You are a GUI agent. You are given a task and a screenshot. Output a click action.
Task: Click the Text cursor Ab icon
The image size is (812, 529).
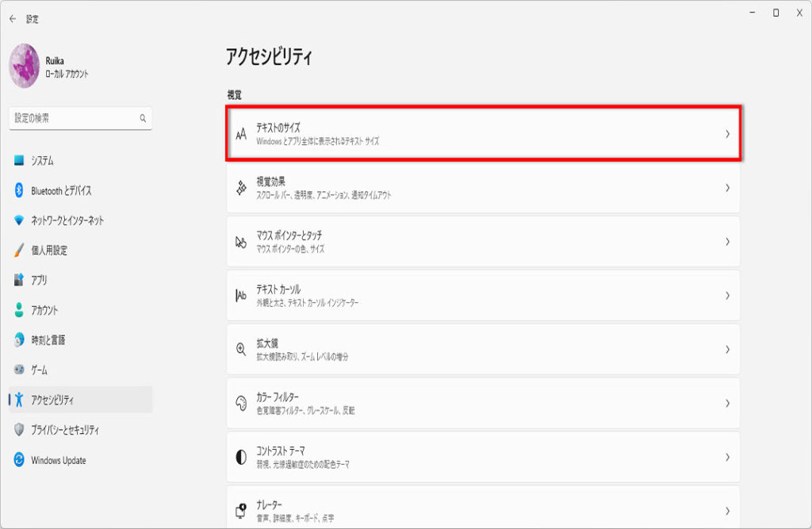241,296
